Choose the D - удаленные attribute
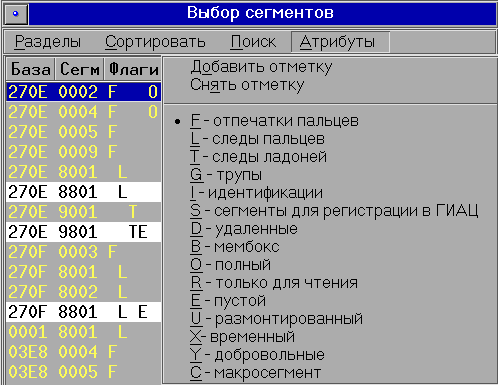Screen dimensions: 498x385 coord(244,229)
